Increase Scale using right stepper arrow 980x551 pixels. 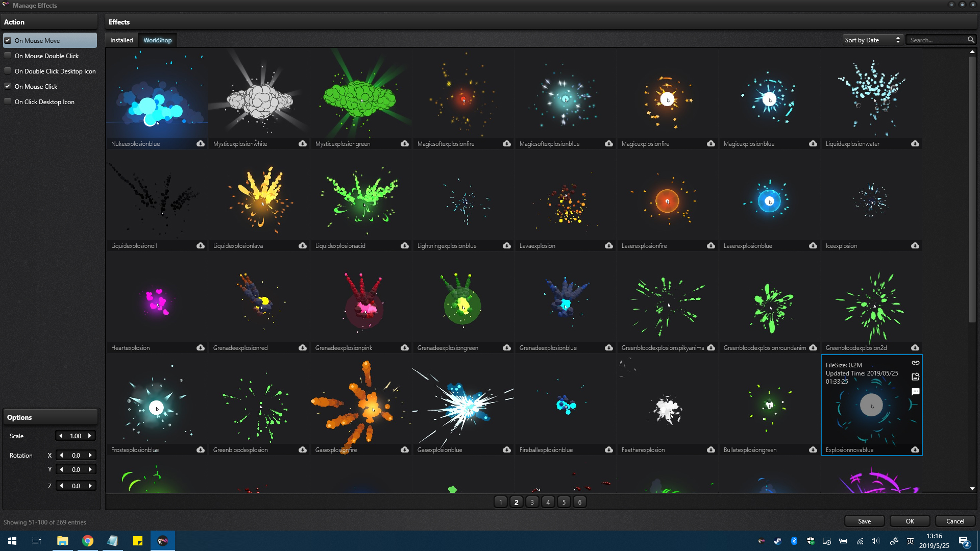(90, 436)
